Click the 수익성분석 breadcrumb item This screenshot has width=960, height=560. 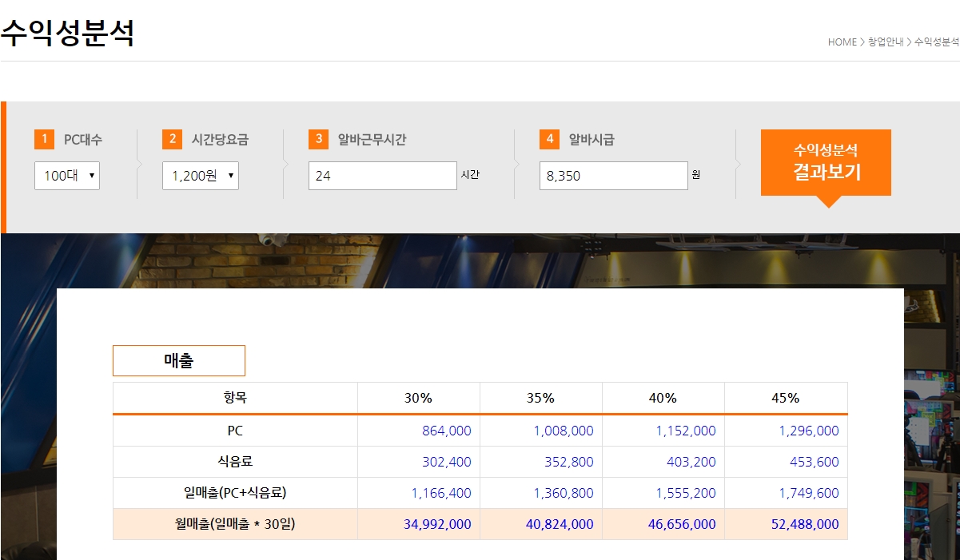936,42
